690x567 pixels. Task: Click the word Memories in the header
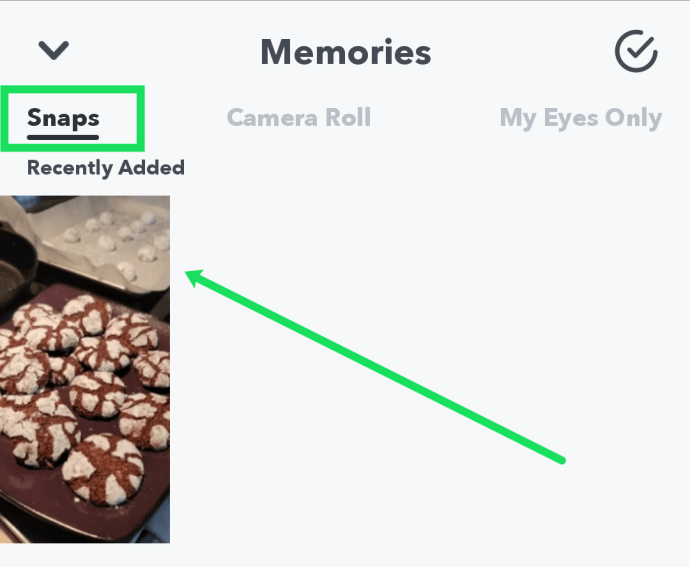click(345, 52)
